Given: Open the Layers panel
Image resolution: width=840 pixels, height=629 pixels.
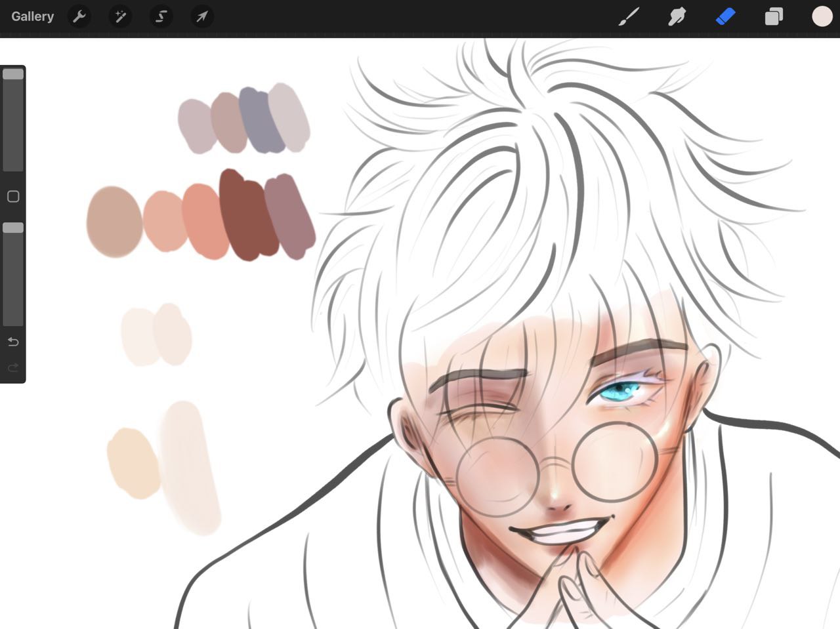Looking at the screenshot, I should pyautogui.click(x=774, y=16).
